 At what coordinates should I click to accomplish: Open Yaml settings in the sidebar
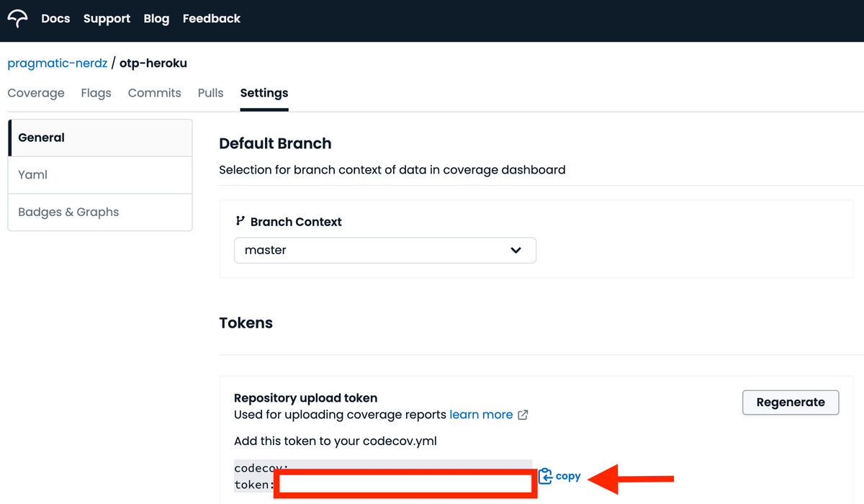click(100, 175)
